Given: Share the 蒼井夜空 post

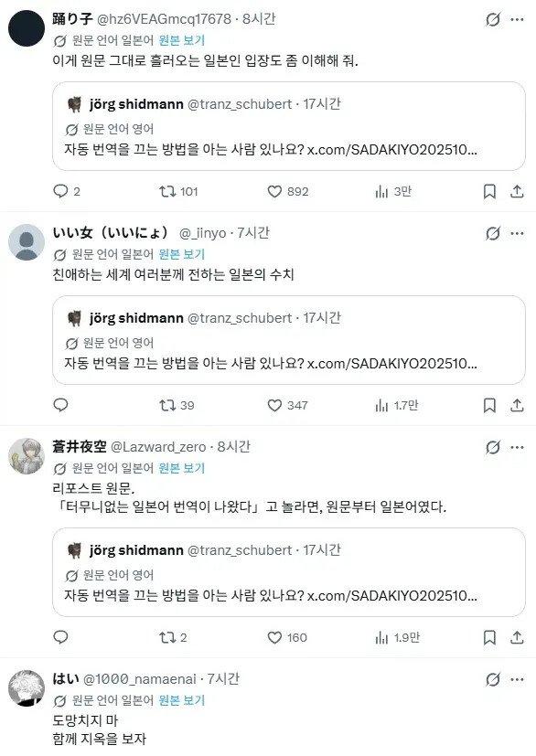Looking at the screenshot, I should (x=517, y=637).
